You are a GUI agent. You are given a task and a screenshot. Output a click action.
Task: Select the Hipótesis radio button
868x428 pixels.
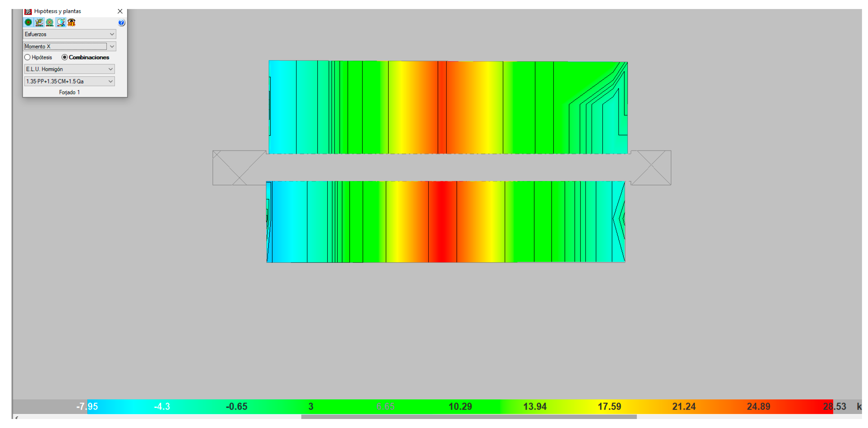click(28, 57)
